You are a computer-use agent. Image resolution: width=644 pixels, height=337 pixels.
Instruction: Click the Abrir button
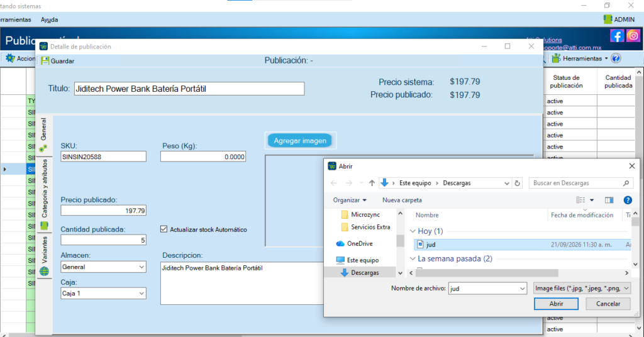click(x=556, y=304)
